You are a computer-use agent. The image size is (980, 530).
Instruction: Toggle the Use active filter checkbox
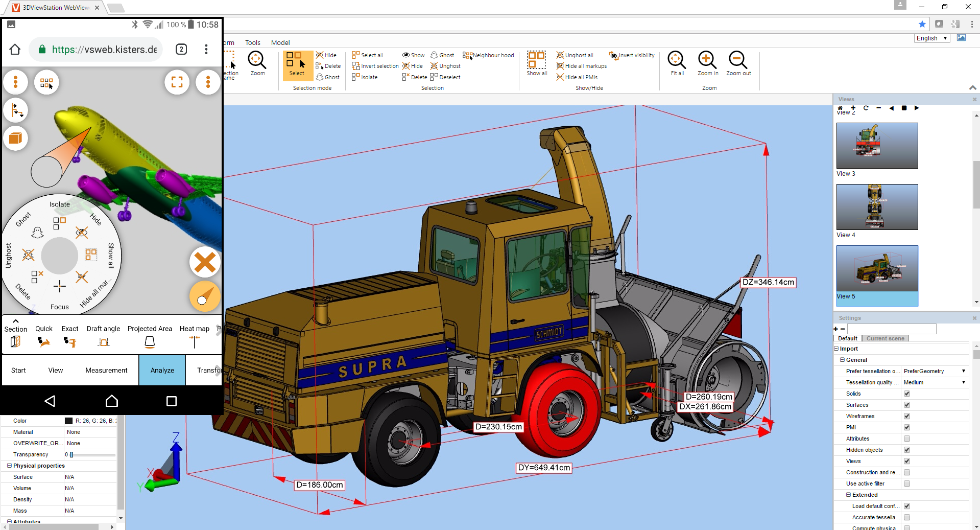coord(907,483)
